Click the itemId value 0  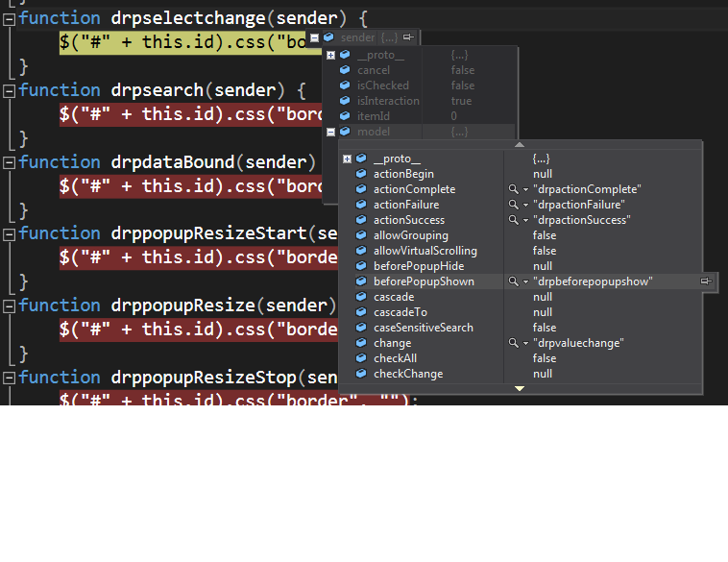point(453,116)
